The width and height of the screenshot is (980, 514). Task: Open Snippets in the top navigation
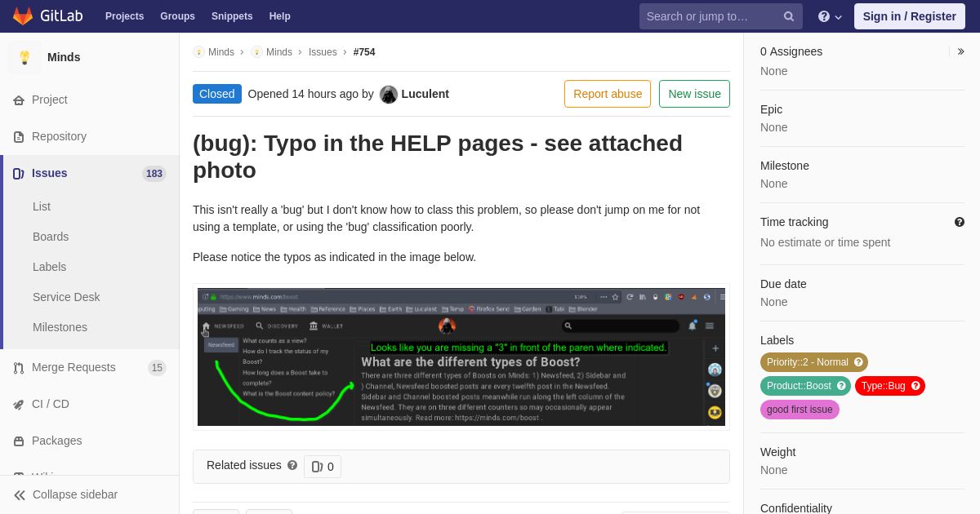click(232, 16)
